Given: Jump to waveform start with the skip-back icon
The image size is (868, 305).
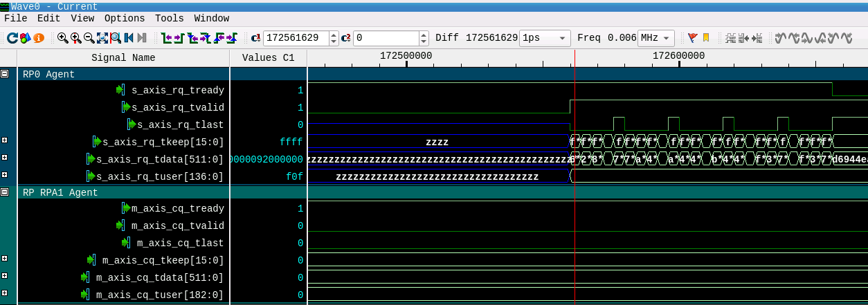Looking at the screenshot, I should (x=129, y=38).
